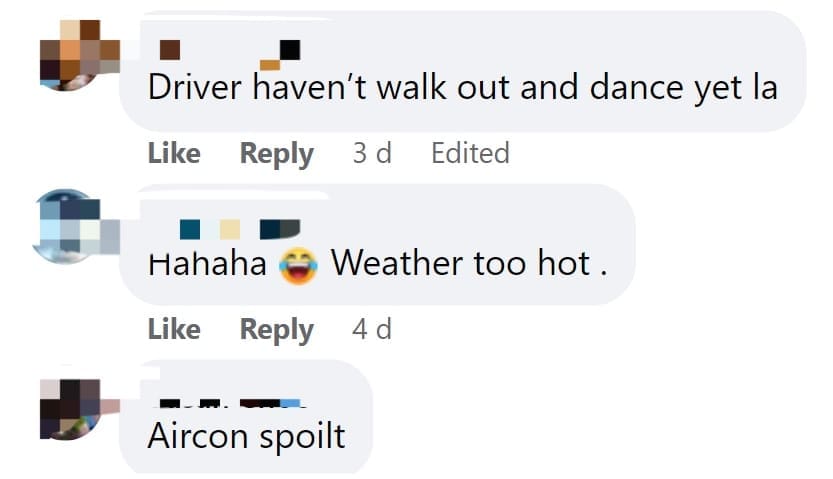This screenshot has width=833, height=479.
Task: Open the pixelated author name above the 'Hahaha' comment
Action: point(240,229)
